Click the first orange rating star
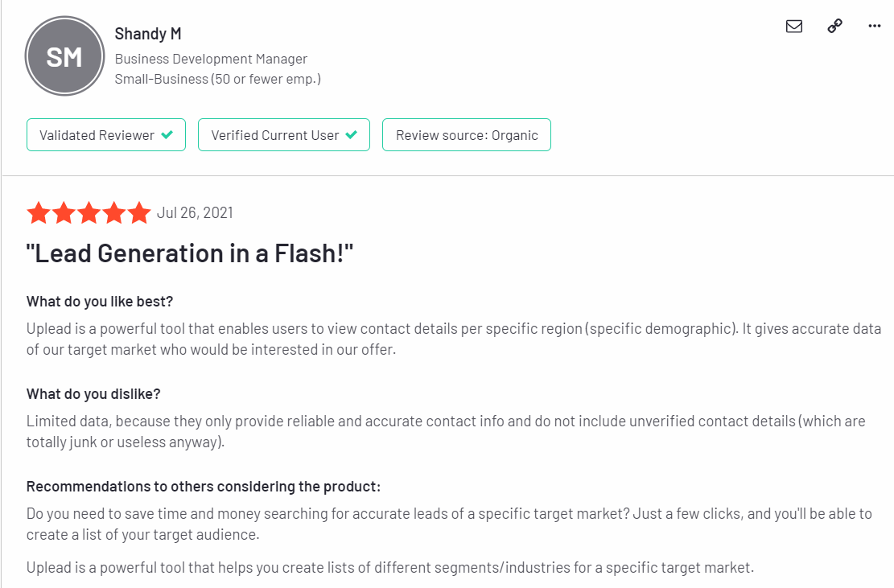Screen dimensions: 894x588 39,212
